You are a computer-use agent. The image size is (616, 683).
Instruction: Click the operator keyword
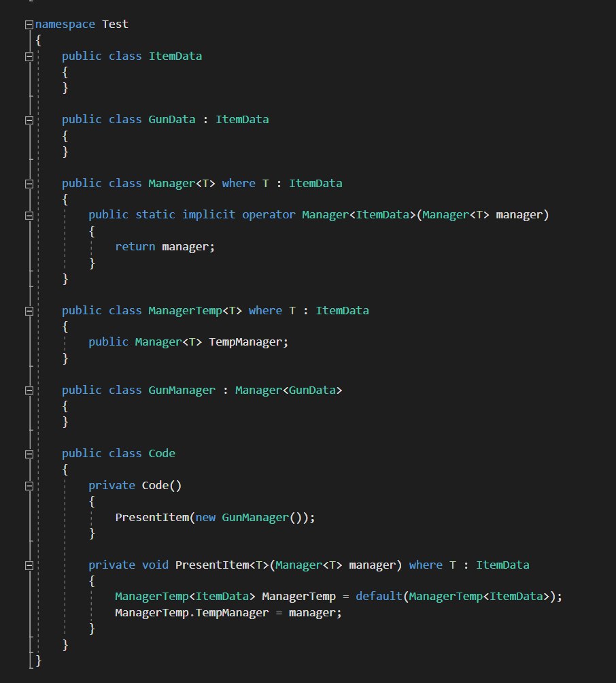pyautogui.click(x=269, y=215)
